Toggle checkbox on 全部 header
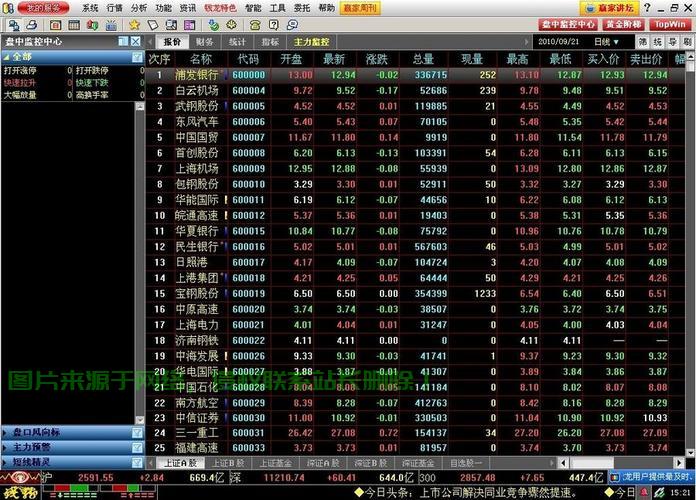The height and width of the screenshot is (500, 696). 137,57
